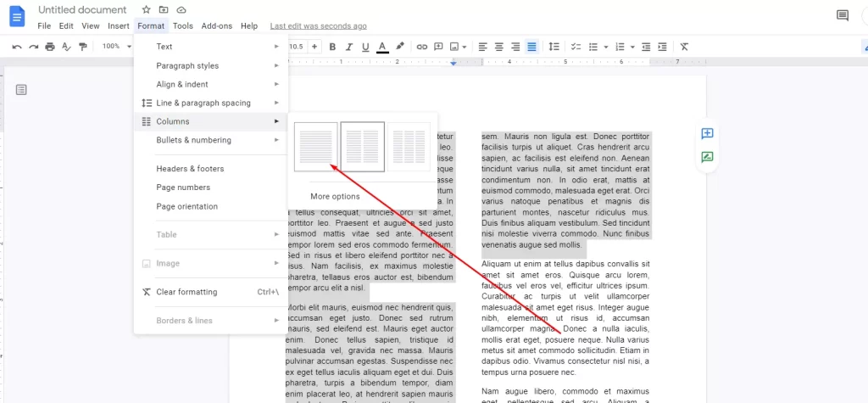Image resolution: width=868 pixels, height=403 pixels.
Task: Expand the Text submenu
Action: pos(211,47)
